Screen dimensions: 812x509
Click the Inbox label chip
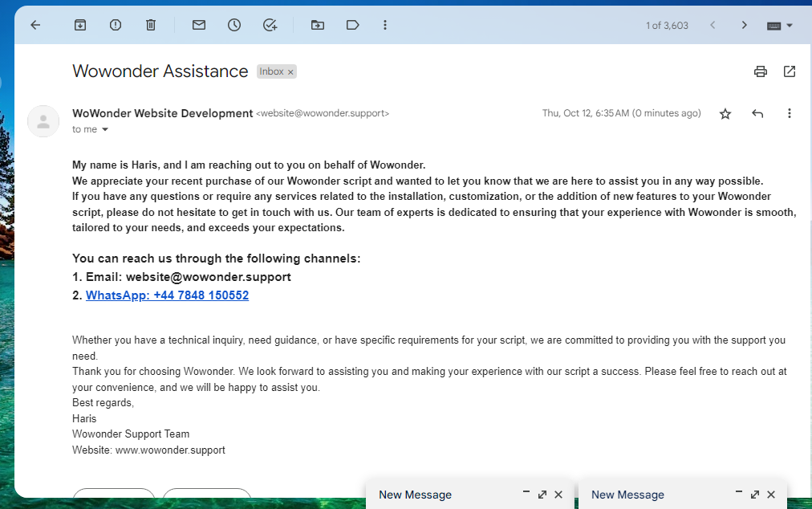pyautogui.click(x=271, y=71)
